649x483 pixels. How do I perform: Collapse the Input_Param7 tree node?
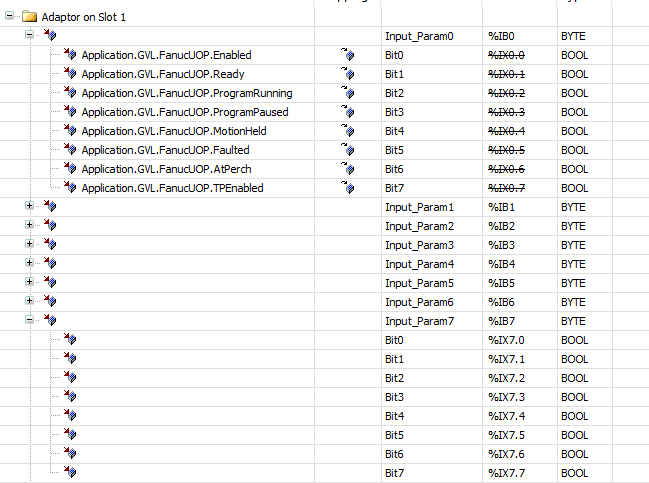[30, 321]
